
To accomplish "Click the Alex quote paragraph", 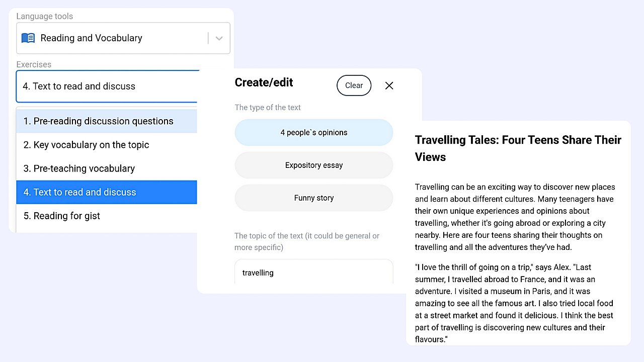I will tap(514, 303).
